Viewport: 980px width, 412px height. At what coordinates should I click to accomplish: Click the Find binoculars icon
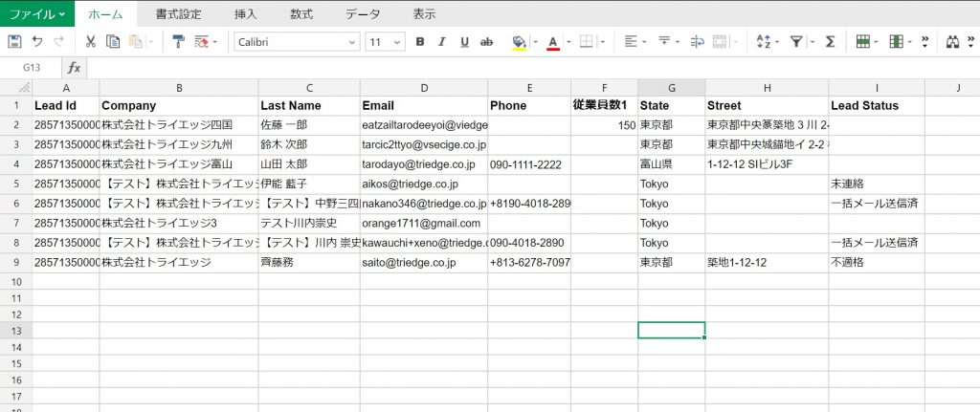952,42
